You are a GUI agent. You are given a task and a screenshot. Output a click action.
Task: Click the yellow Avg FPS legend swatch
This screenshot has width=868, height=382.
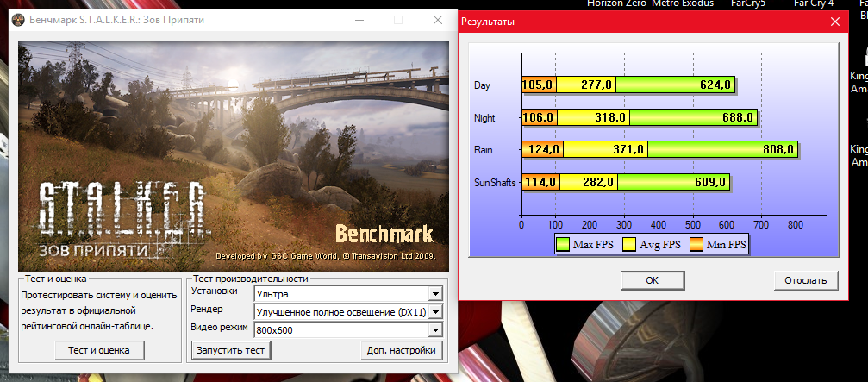pos(629,244)
